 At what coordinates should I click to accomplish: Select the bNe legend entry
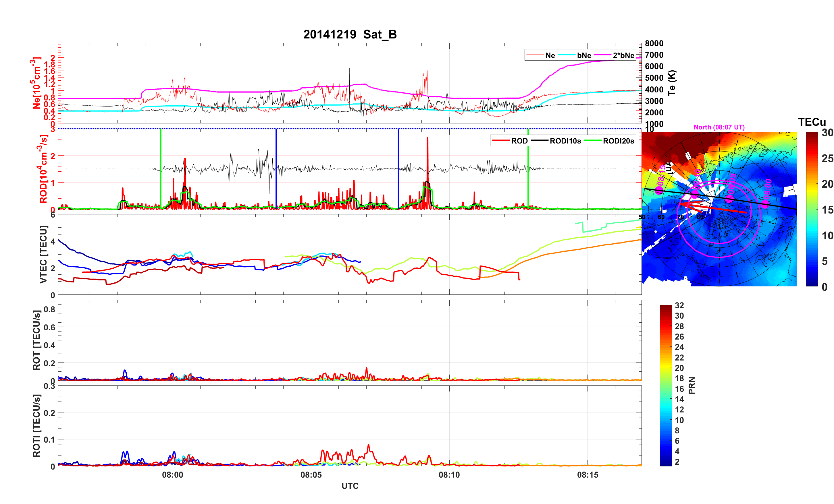tap(584, 55)
